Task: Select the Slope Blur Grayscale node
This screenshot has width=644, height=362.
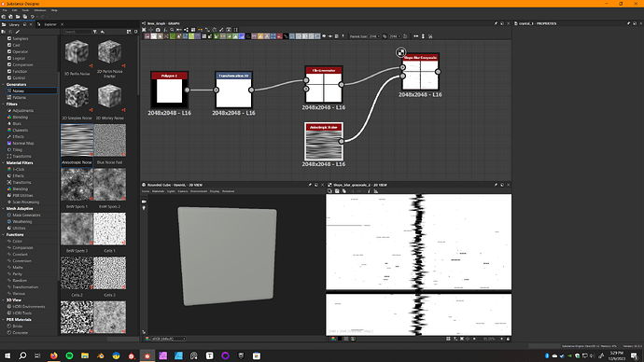Action: point(420,72)
